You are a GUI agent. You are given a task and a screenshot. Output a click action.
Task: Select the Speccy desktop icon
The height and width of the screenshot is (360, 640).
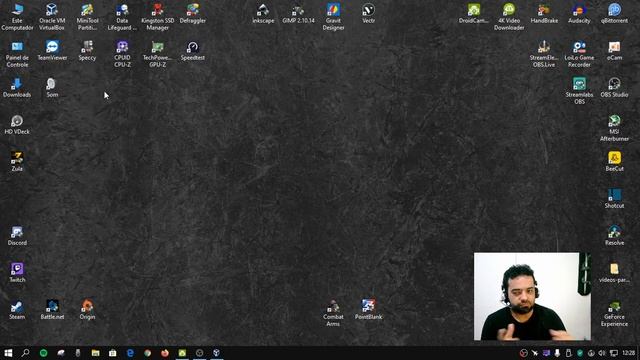pos(87,51)
